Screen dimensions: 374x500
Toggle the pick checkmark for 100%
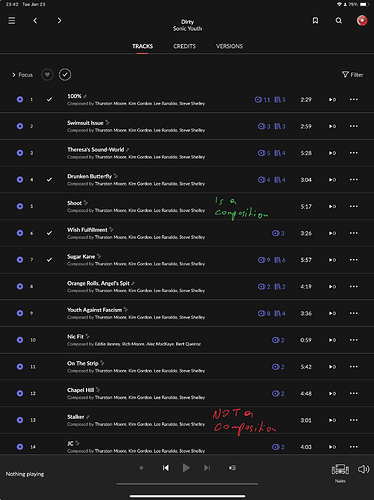pos(49,99)
